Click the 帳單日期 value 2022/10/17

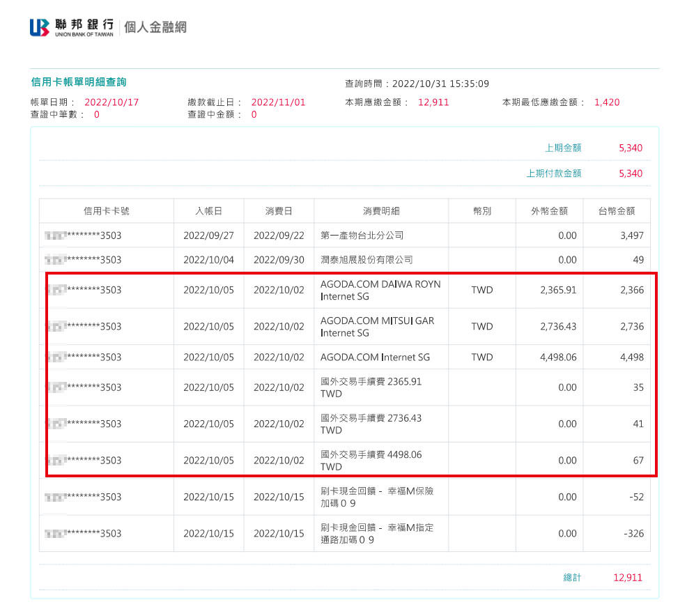(x=111, y=102)
